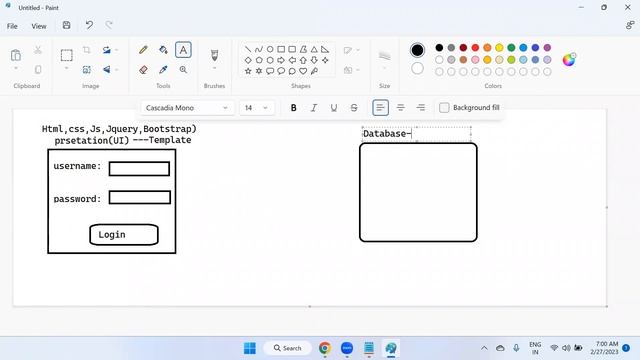Image resolution: width=640 pixels, height=360 pixels.
Task: Select the Triangle shape
Action: [314, 49]
